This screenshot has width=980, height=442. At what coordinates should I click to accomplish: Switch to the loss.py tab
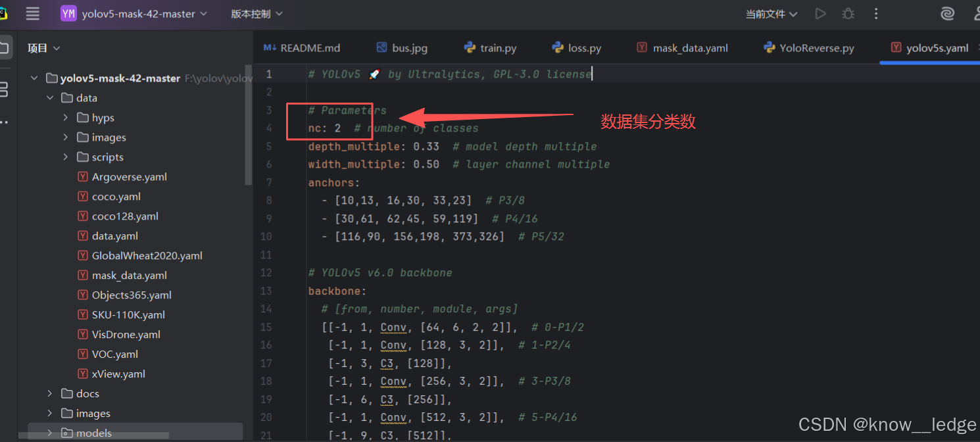[x=577, y=48]
